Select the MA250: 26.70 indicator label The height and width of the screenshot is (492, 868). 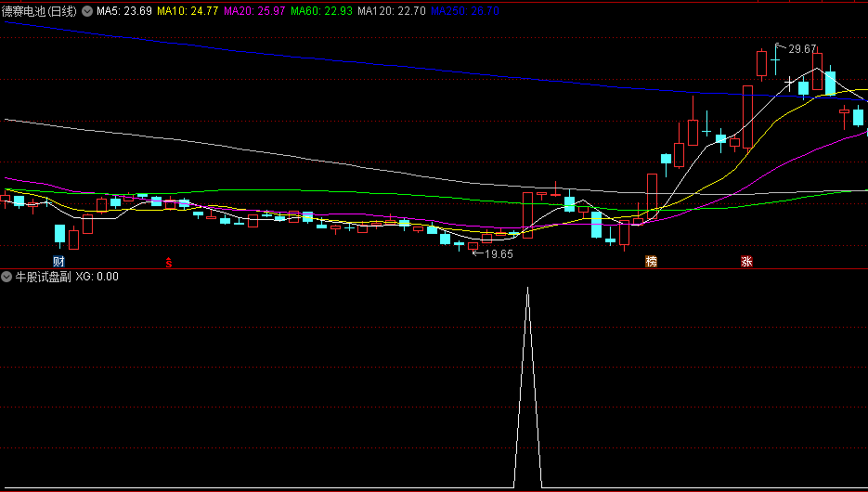[x=465, y=11]
